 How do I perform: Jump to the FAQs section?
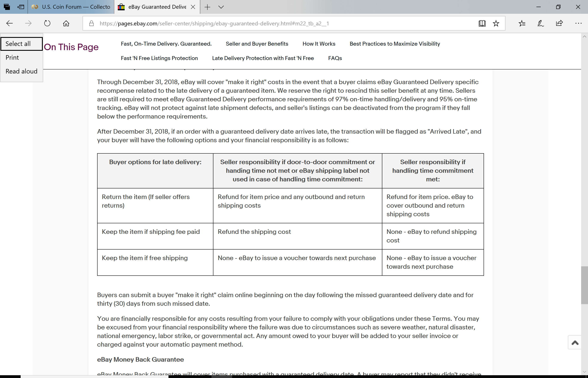click(335, 58)
